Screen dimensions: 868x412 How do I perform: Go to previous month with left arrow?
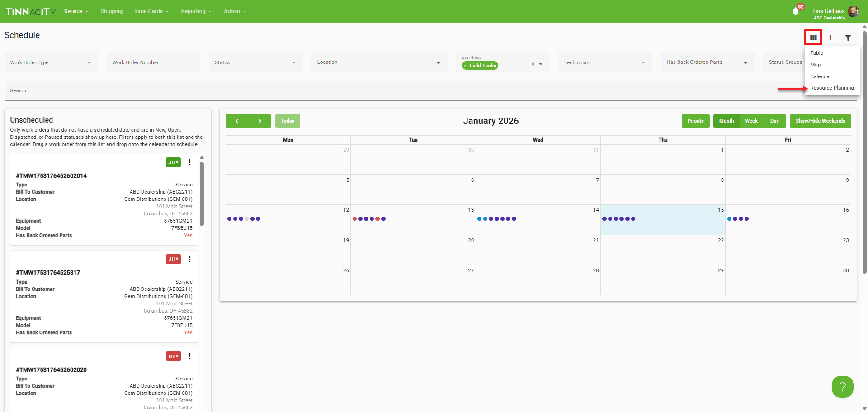(x=237, y=121)
